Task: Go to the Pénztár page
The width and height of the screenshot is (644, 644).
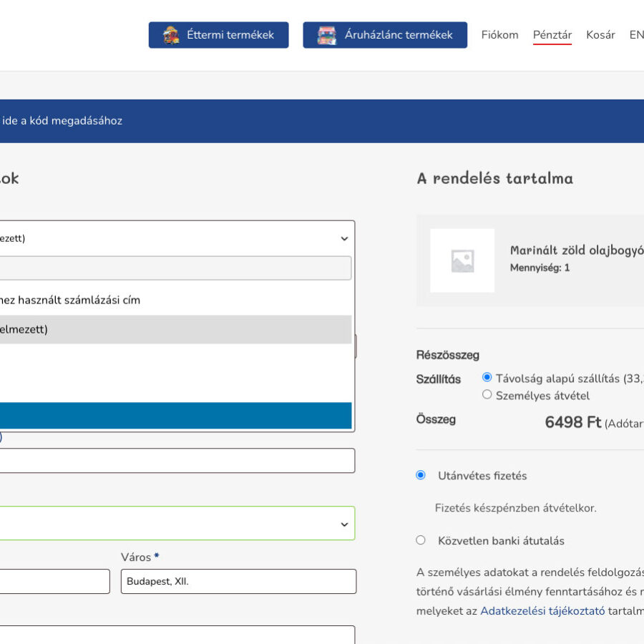Action: [x=552, y=34]
